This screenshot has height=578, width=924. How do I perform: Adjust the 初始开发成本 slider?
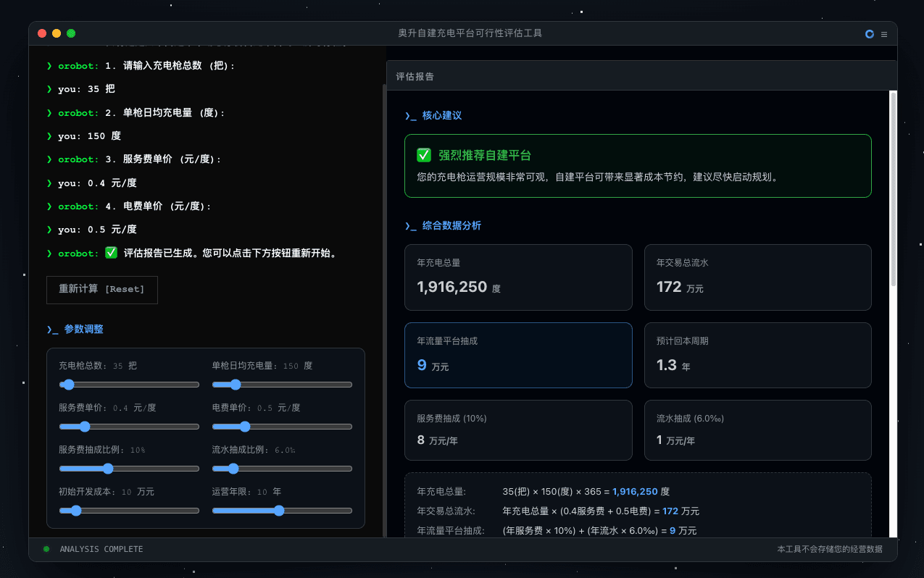129,511
